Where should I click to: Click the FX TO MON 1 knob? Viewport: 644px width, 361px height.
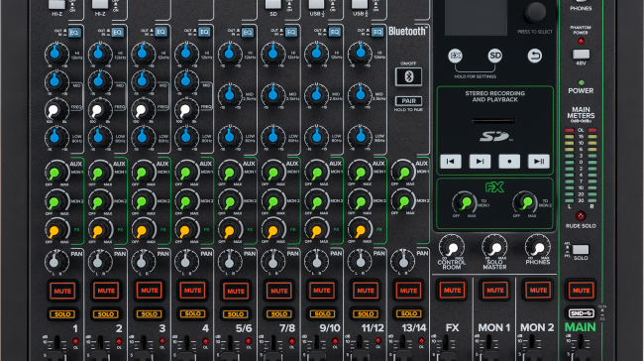[465, 202]
